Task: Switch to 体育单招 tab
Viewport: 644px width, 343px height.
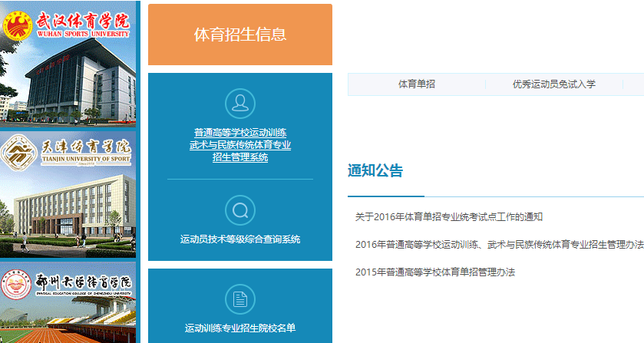Action: (417, 84)
